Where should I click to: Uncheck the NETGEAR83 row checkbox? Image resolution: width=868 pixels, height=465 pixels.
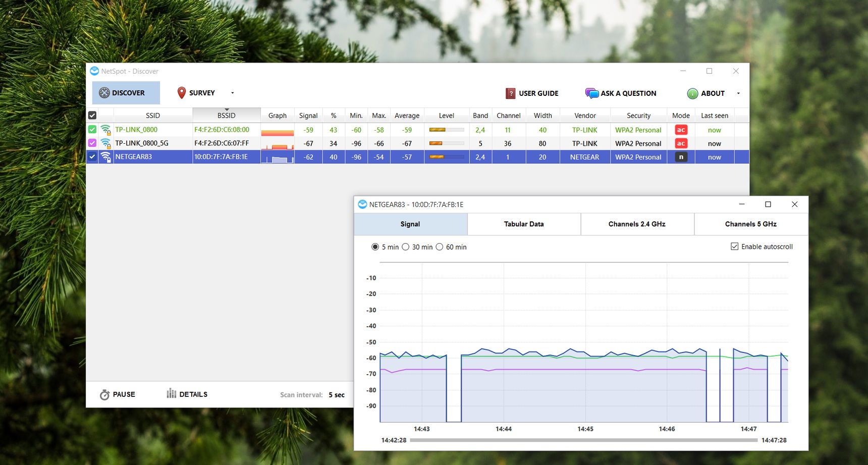92,157
